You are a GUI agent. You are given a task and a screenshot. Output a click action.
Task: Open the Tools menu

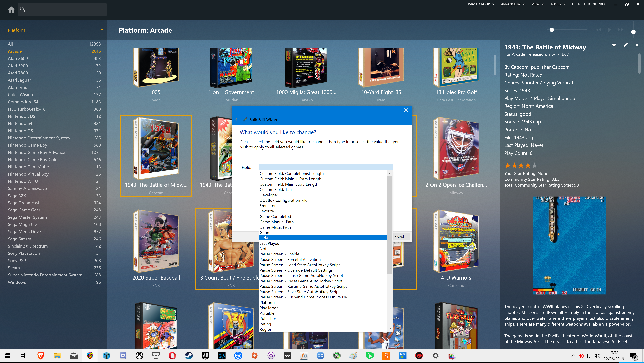pos(558,4)
